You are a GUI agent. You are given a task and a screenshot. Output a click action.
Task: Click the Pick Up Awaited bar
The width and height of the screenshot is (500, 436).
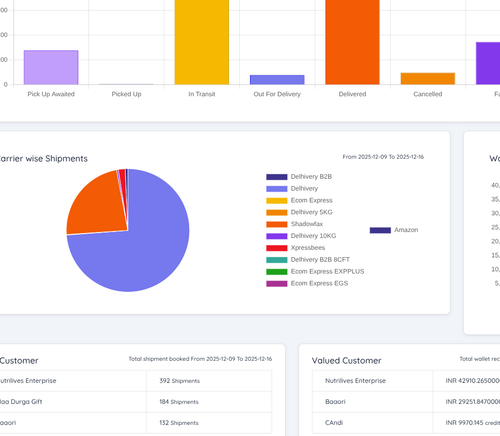click(51, 67)
